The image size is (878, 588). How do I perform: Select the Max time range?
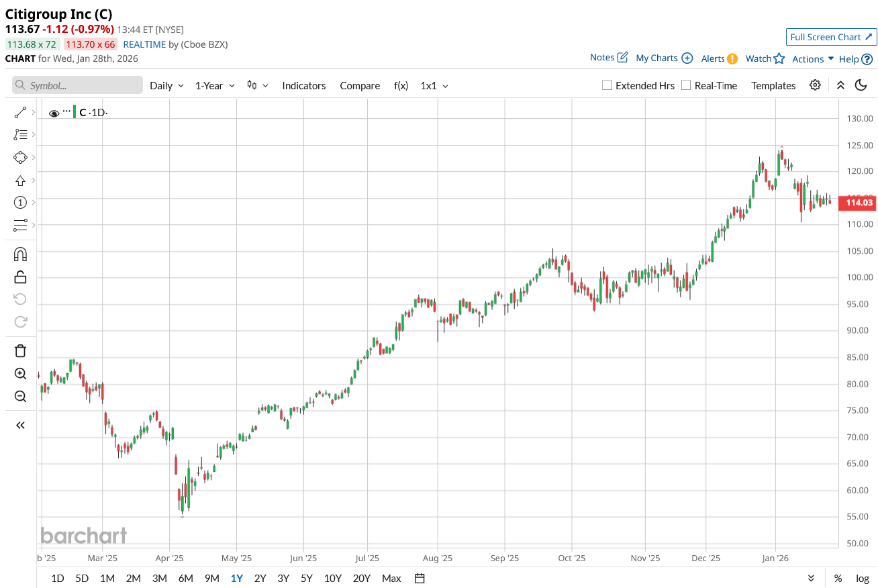pyautogui.click(x=391, y=579)
